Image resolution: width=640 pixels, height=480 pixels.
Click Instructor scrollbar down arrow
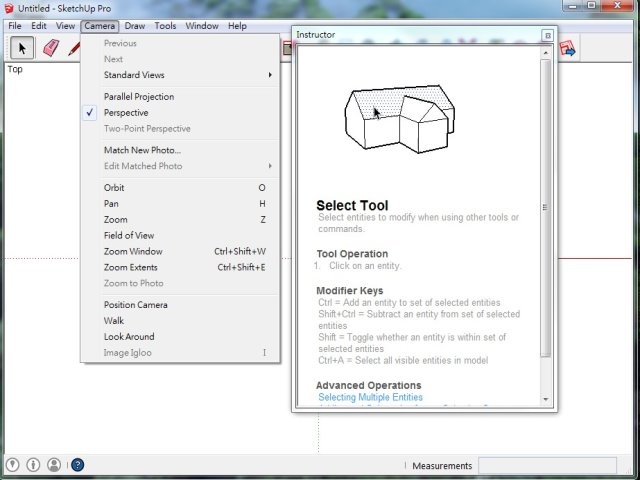(x=546, y=400)
